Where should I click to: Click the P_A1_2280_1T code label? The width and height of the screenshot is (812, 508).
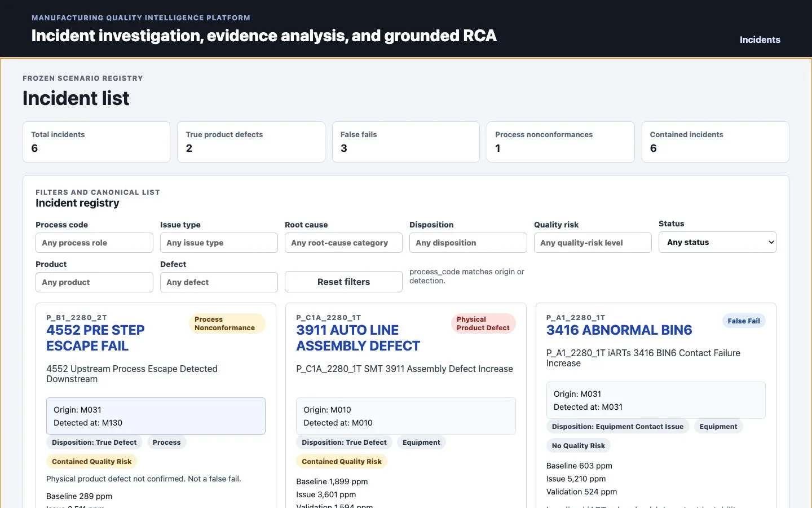576,318
